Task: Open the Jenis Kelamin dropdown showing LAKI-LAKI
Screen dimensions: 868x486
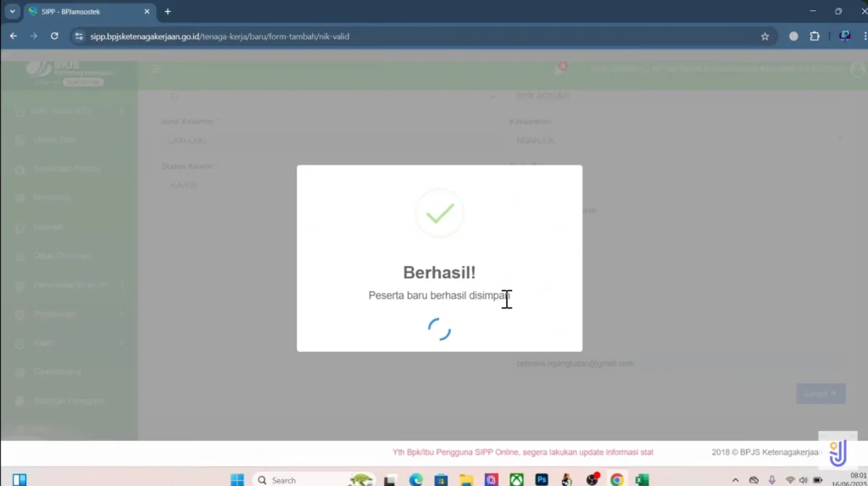Action: pos(331,141)
